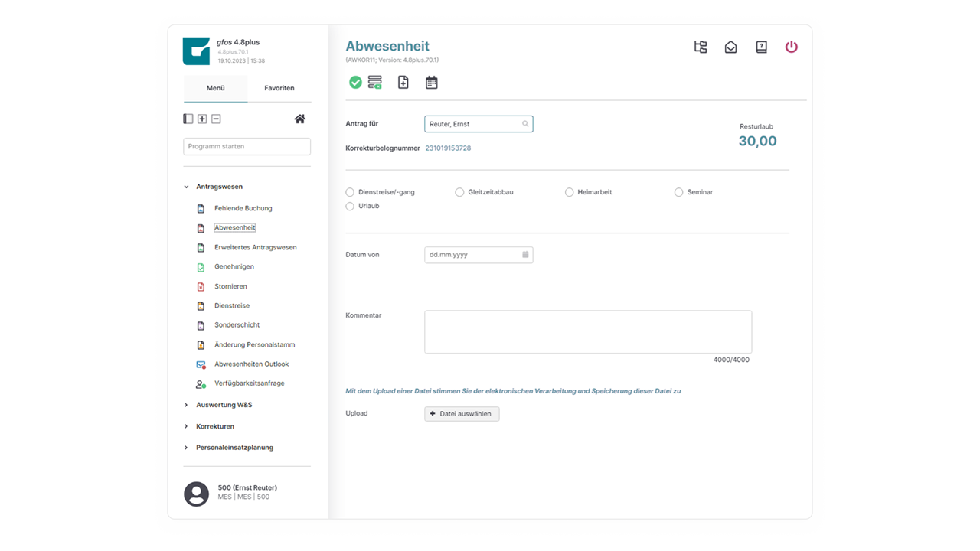Click the search magnifier in Antrag für field
The image size is (980, 551).
[x=525, y=124]
